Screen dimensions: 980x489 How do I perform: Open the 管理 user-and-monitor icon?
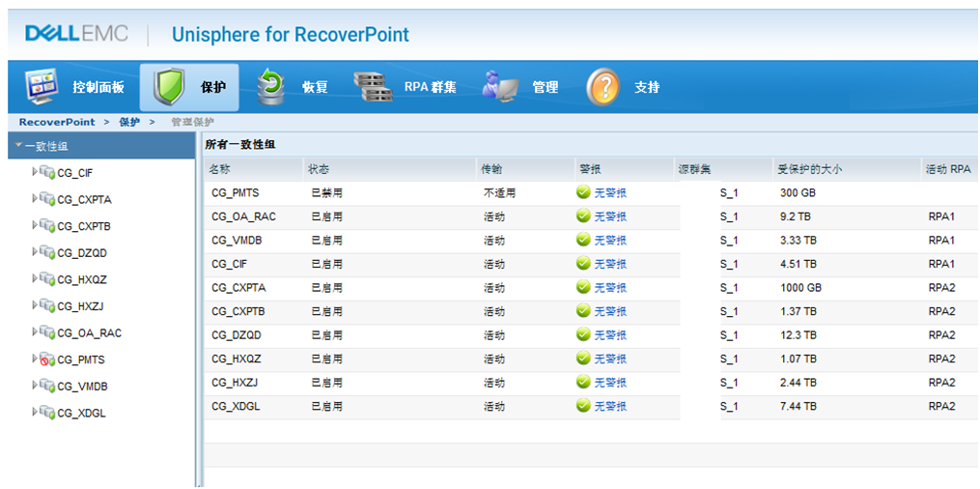tap(501, 87)
